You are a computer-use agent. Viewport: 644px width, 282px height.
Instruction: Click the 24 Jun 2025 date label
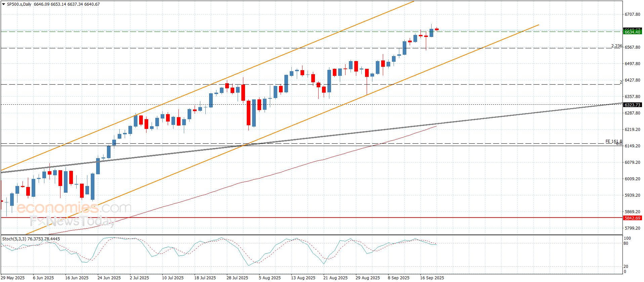(x=109, y=278)
